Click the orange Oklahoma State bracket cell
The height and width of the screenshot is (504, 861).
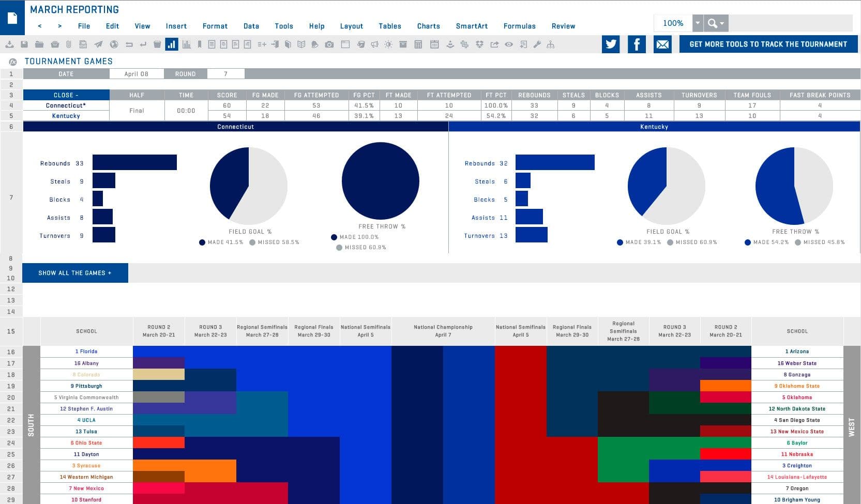[726, 386]
